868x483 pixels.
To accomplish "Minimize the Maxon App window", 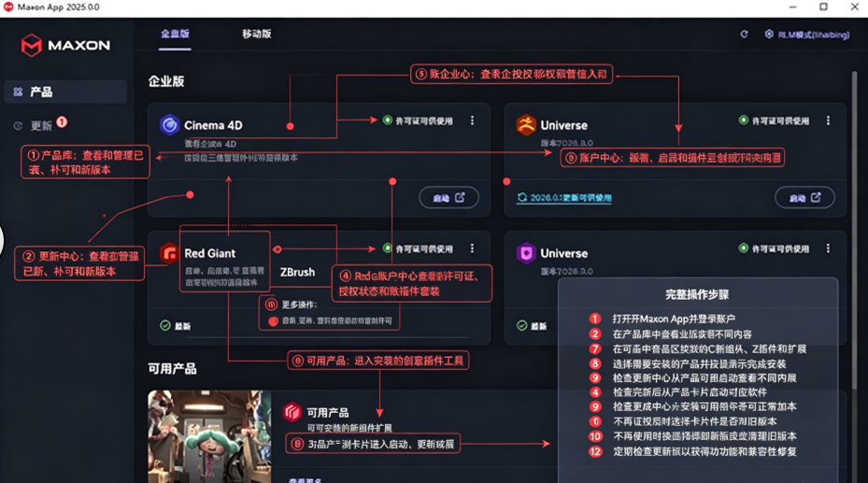I will (792, 7).
